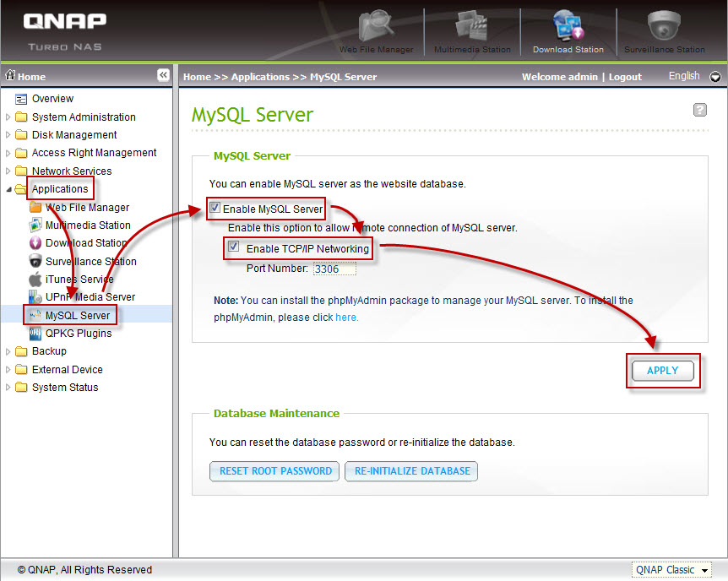This screenshot has height=581, width=728.
Task: Open the help question mark icon
Action: pyautogui.click(x=699, y=110)
